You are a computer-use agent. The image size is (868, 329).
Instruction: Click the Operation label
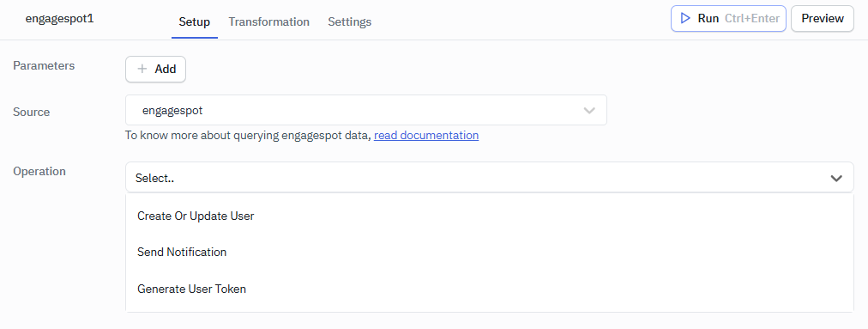(39, 172)
